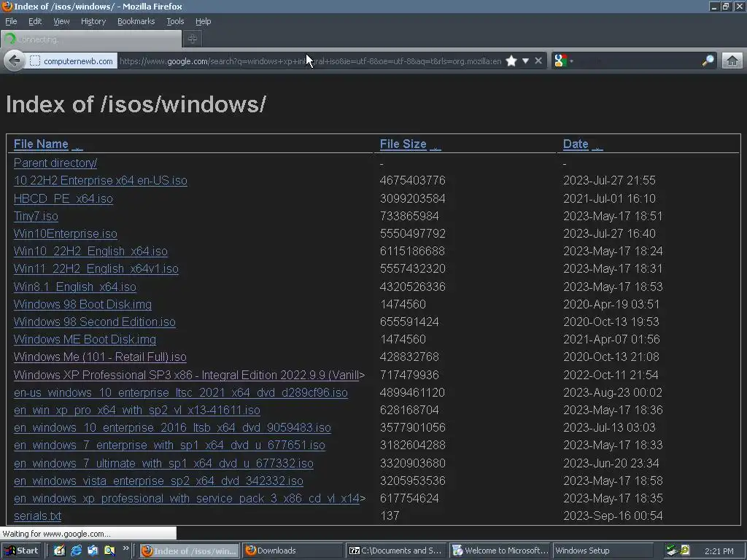Image resolution: width=747 pixels, height=560 pixels.
Task: Download HBCD_PE_x64.iso
Action: click(x=63, y=198)
